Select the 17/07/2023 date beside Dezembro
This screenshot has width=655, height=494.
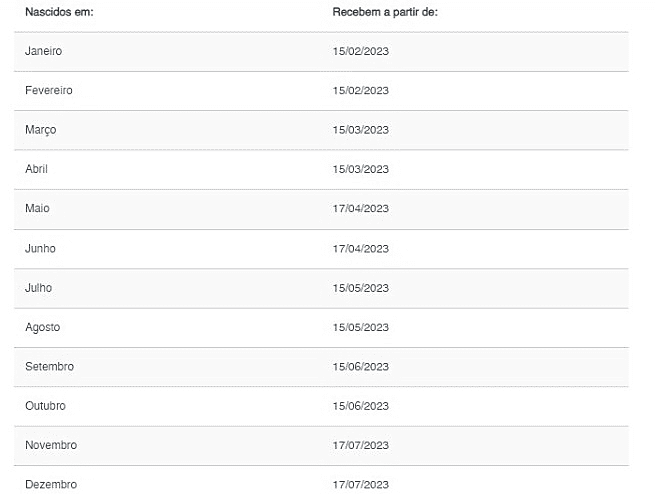point(360,485)
